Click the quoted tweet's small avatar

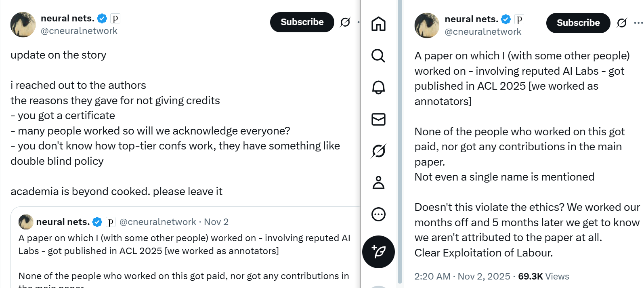26,222
